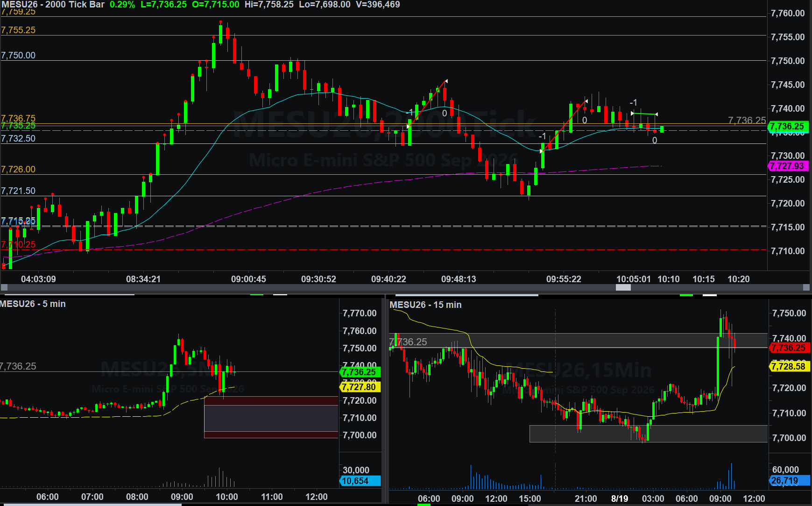Click the 21:00 time label on 15 min chart
This screenshot has height=506, width=812.
click(586, 499)
